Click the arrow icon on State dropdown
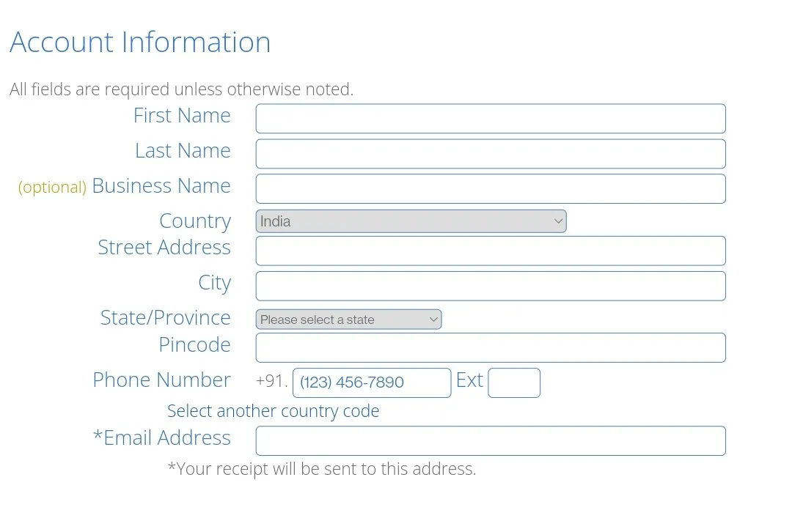 [x=433, y=319]
